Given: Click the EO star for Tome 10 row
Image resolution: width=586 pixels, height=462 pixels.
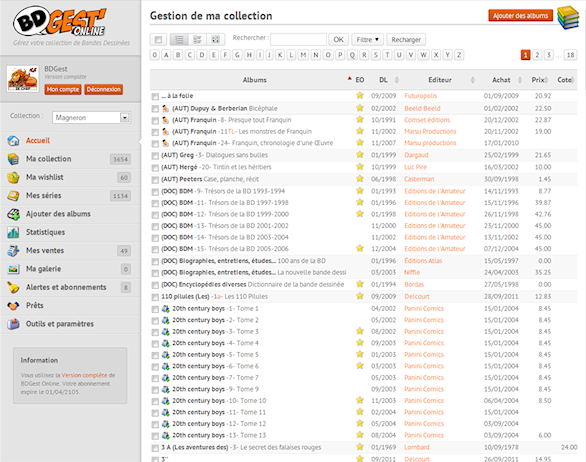Looking at the screenshot, I should click(x=360, y=400).
